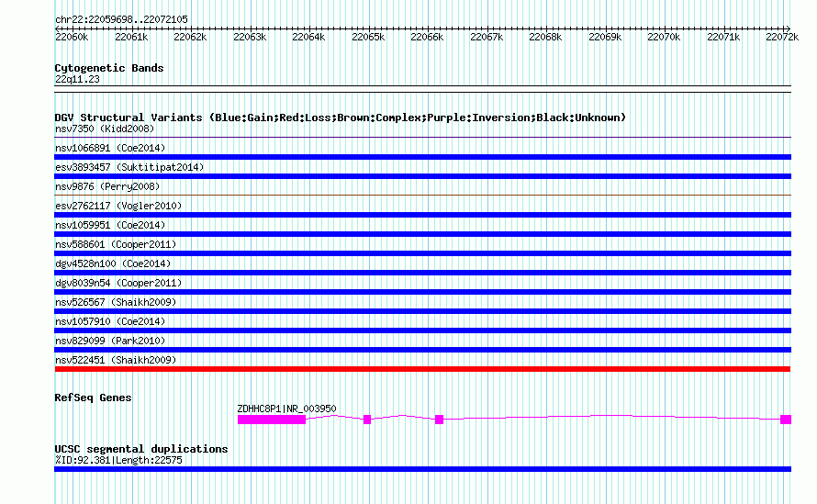Open the dgv8039n54 (Cooper2011) variant label
This screenshot has height=504, width=817.
coord(118,283)
